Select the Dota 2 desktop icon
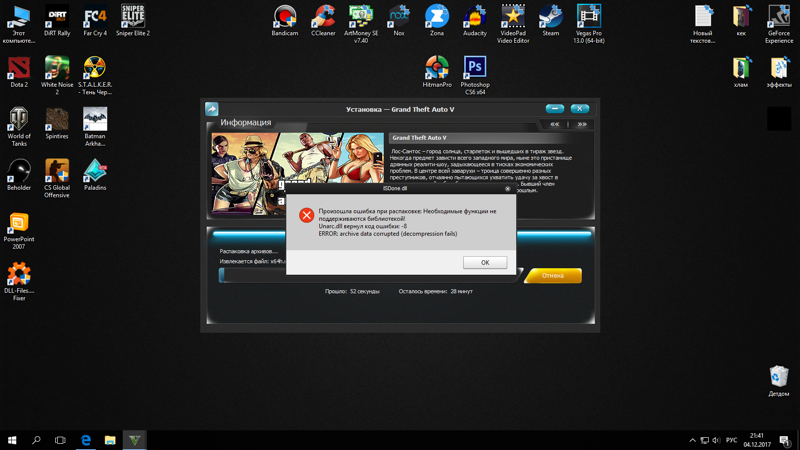This screenshot has width=800, height=450. (19, 68)
